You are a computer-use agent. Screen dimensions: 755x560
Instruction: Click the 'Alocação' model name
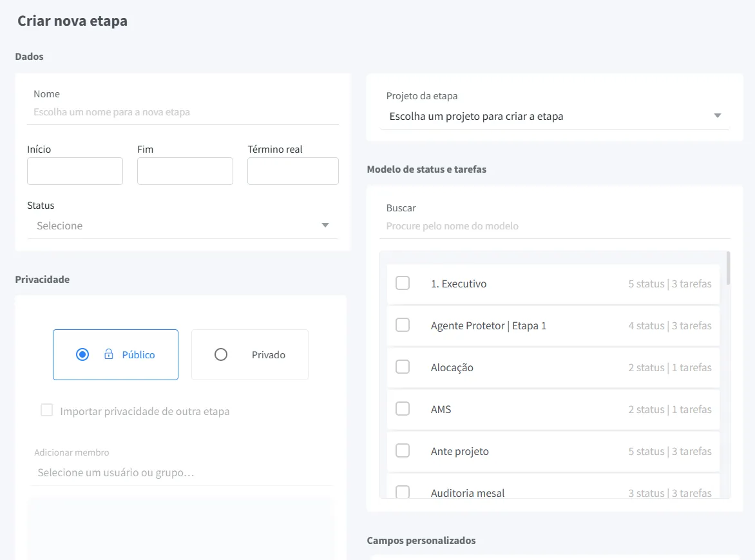click(452, 368)
